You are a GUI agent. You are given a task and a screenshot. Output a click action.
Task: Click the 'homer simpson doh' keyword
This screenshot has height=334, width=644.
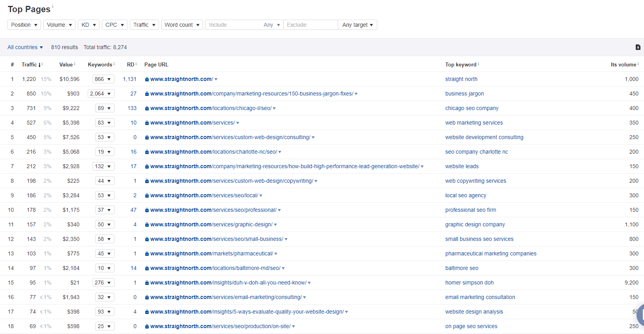click(469, 283)
